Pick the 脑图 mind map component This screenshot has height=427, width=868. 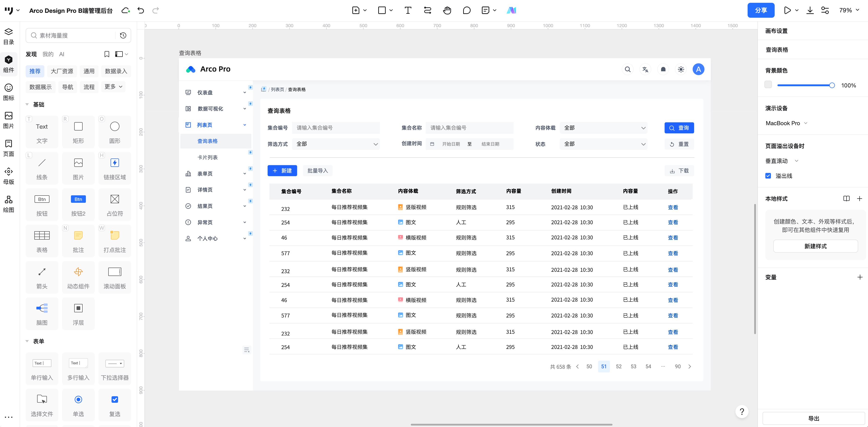42,313
